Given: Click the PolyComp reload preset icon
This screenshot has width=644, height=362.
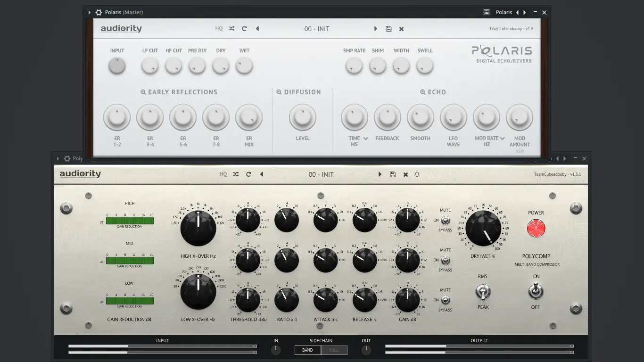Looking at the screenshot, I should coord(248,174).
